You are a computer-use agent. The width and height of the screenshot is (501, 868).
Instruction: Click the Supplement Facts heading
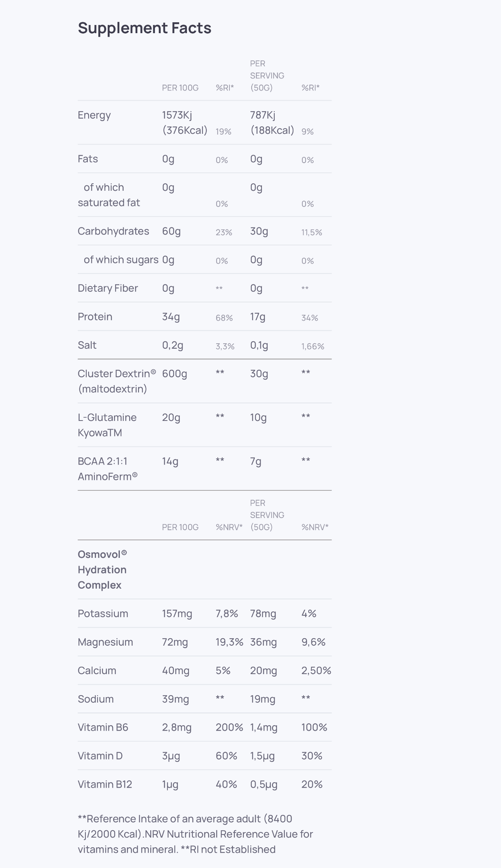144,28
